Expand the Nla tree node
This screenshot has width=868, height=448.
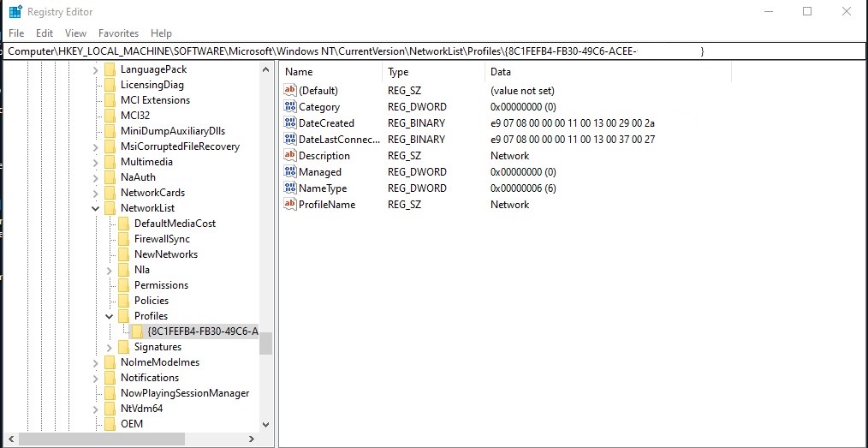[x=109, y=270]
